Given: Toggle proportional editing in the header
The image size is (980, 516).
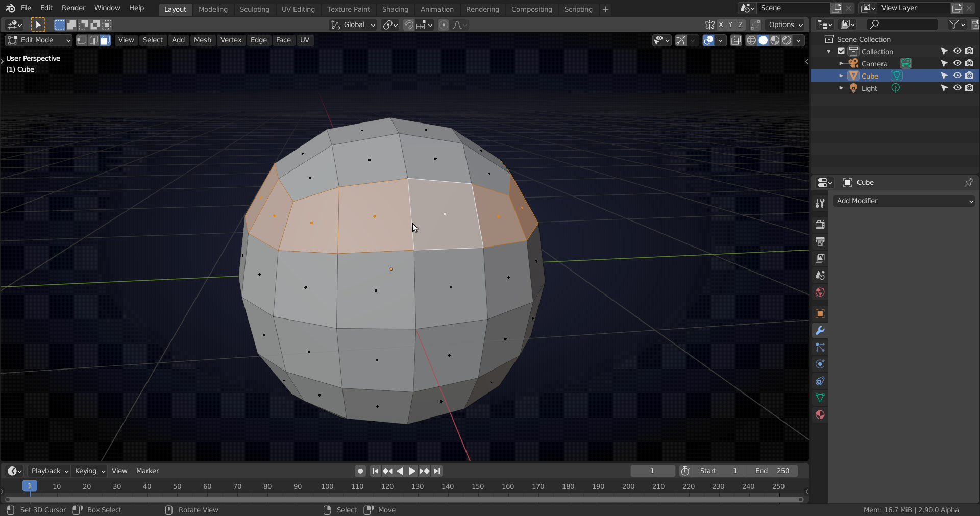Looking at the screenshot, I should point(443,24).
